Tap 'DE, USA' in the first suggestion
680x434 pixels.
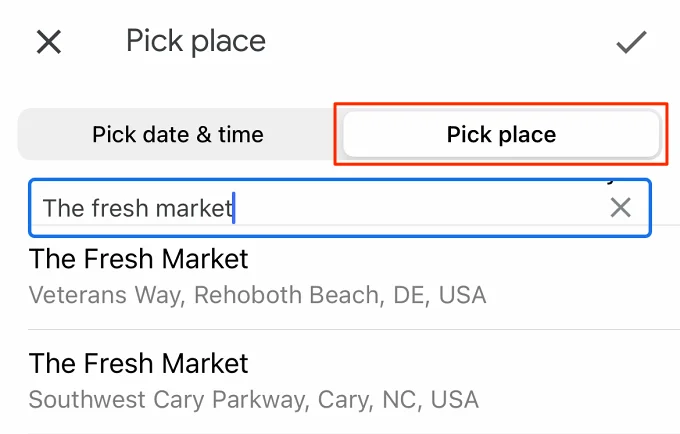(439, 295)
